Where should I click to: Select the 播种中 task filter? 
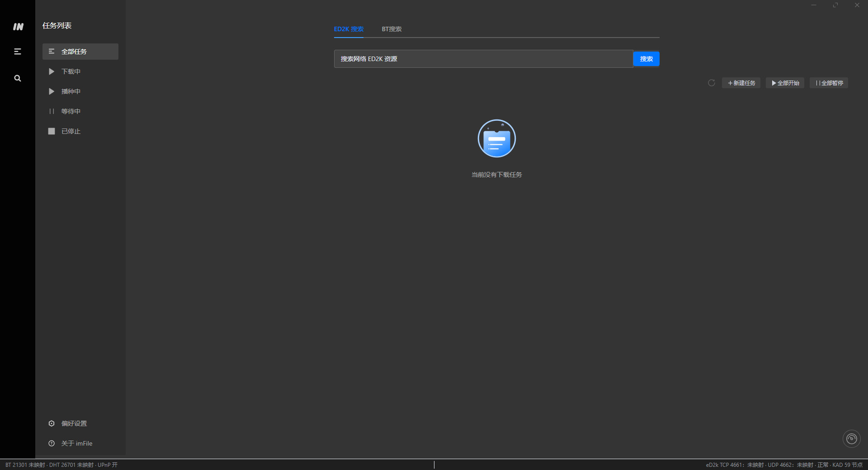tap(80, 91)
